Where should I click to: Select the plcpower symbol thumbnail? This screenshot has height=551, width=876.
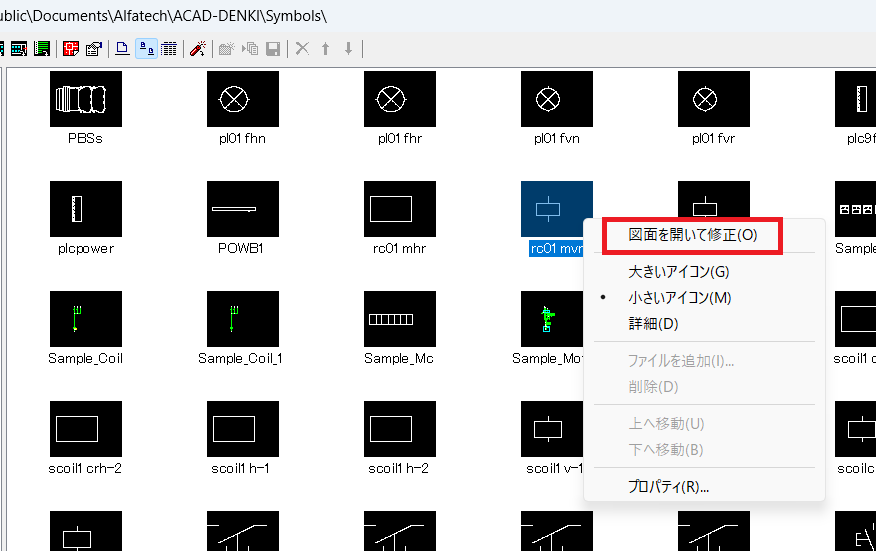pyautogui.click(x=85, y=209)
